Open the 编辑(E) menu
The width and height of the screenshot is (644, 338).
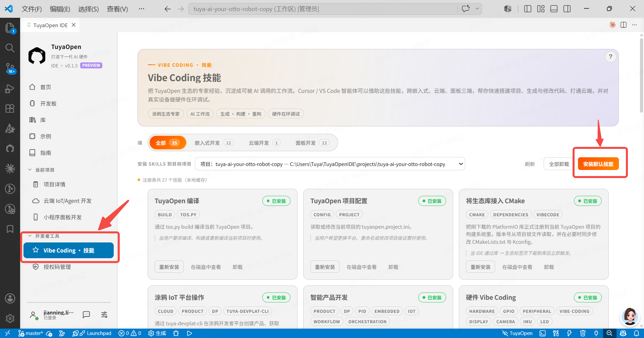[x=60, y=9]
